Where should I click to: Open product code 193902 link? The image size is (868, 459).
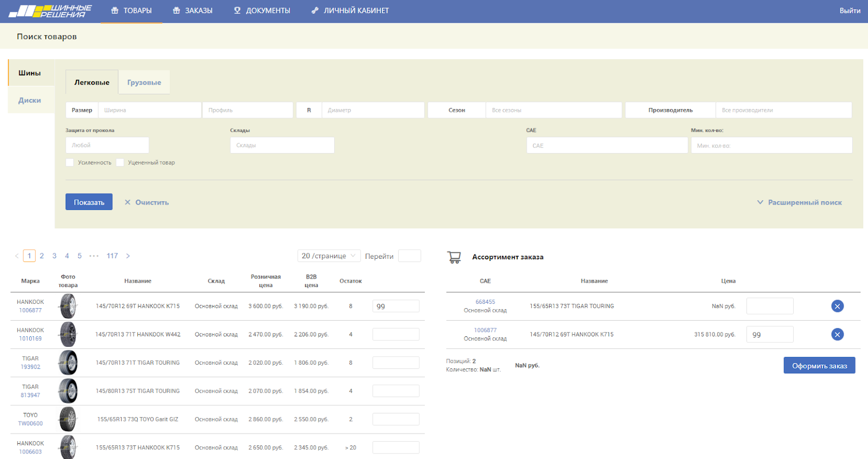[30, 367]
